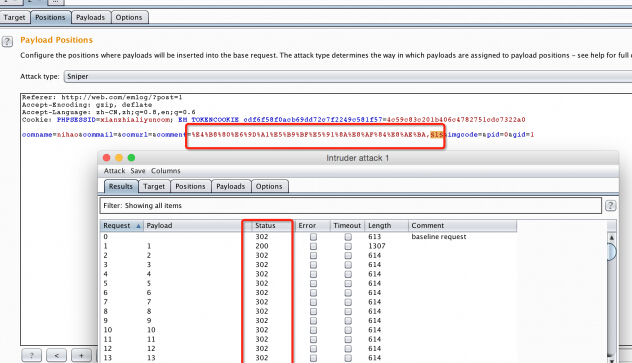Click the Filter: Showing all items bar

pos(351,206)
